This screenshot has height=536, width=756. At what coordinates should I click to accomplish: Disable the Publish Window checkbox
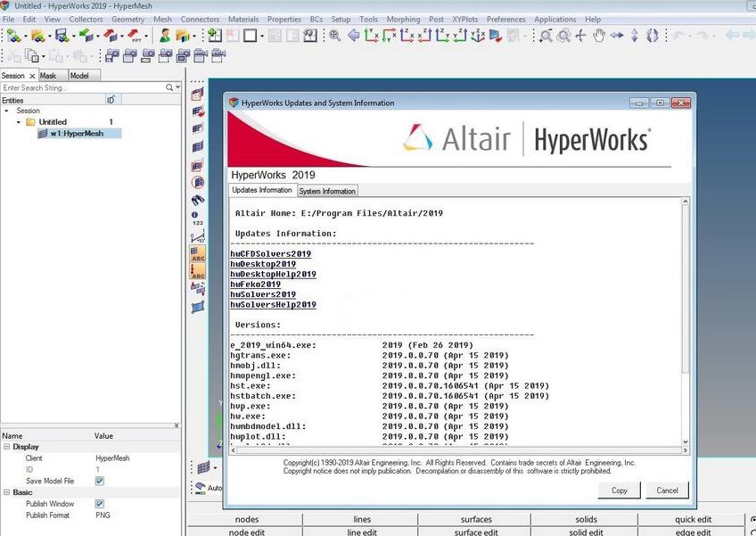tap(102, 503)
